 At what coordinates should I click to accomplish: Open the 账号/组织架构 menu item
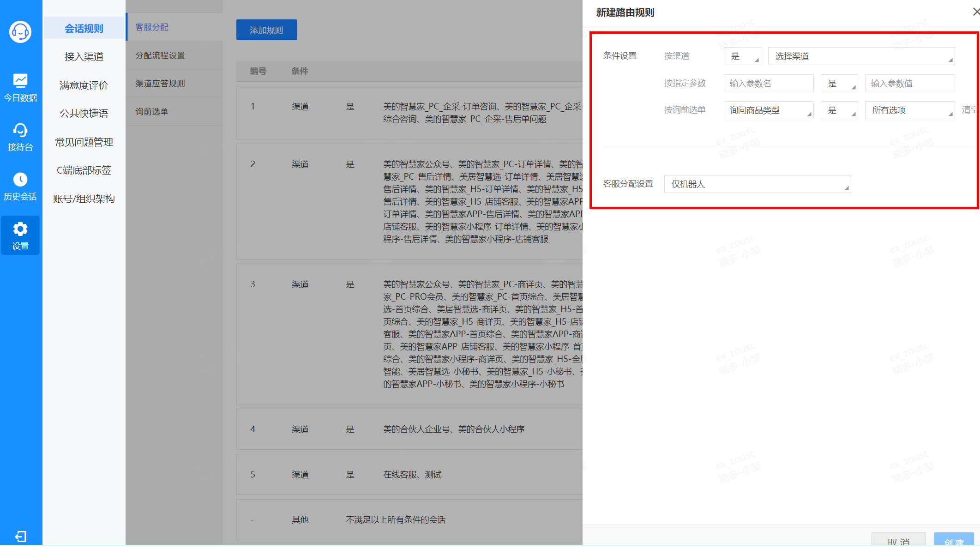[x=84, y=199]
